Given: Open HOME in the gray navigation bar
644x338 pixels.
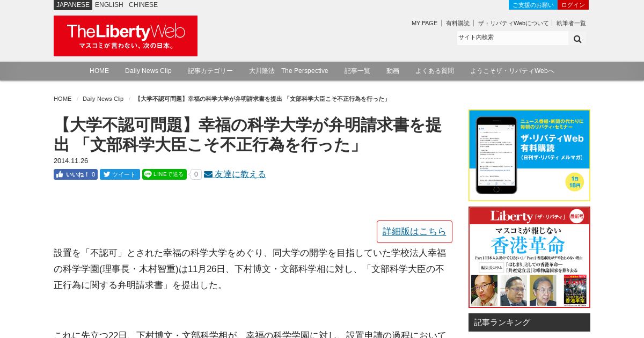Looking at the screenshot, I should coord(99,71).
